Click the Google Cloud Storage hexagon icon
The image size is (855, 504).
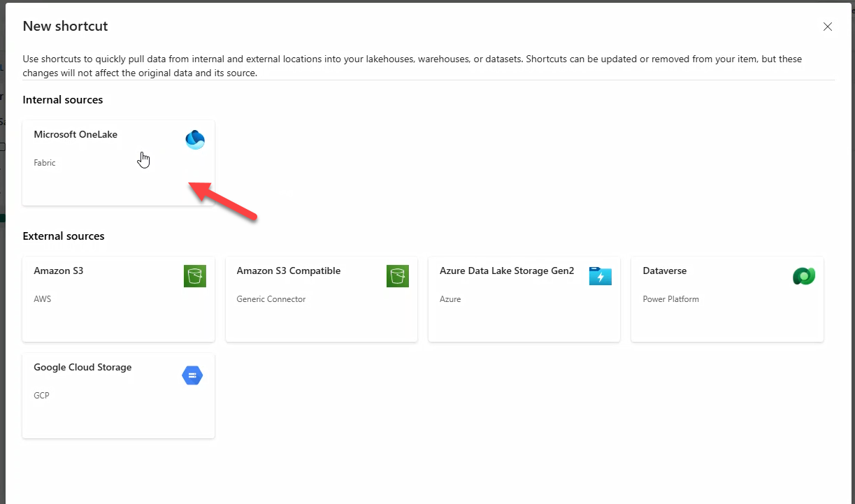pyautogui.click(x=192, y=375)
